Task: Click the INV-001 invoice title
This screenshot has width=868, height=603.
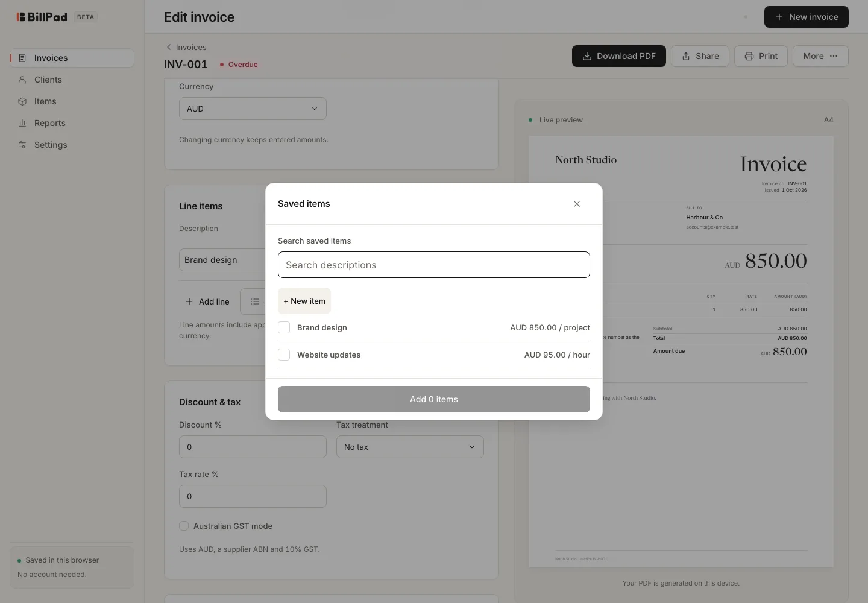Action: coord(186,65)
